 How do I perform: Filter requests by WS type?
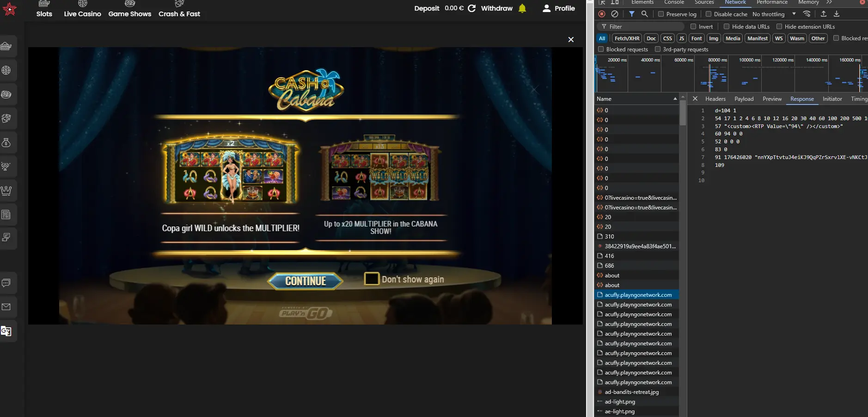tap(779, 38)
